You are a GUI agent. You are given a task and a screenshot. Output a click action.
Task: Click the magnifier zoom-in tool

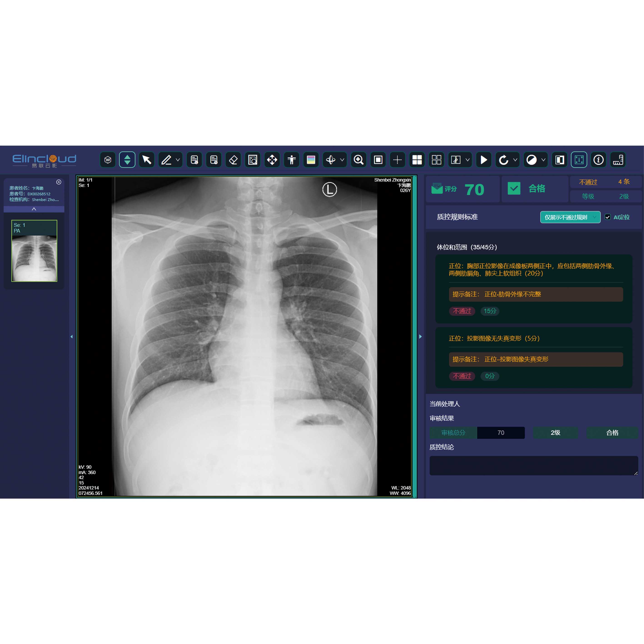point(359,160)
